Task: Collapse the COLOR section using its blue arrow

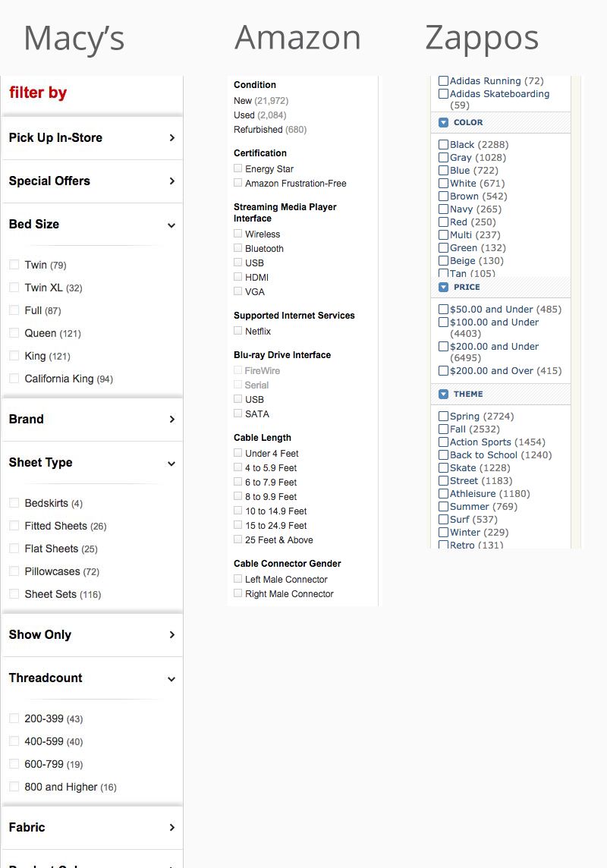Action: click(x=442, y=122)
